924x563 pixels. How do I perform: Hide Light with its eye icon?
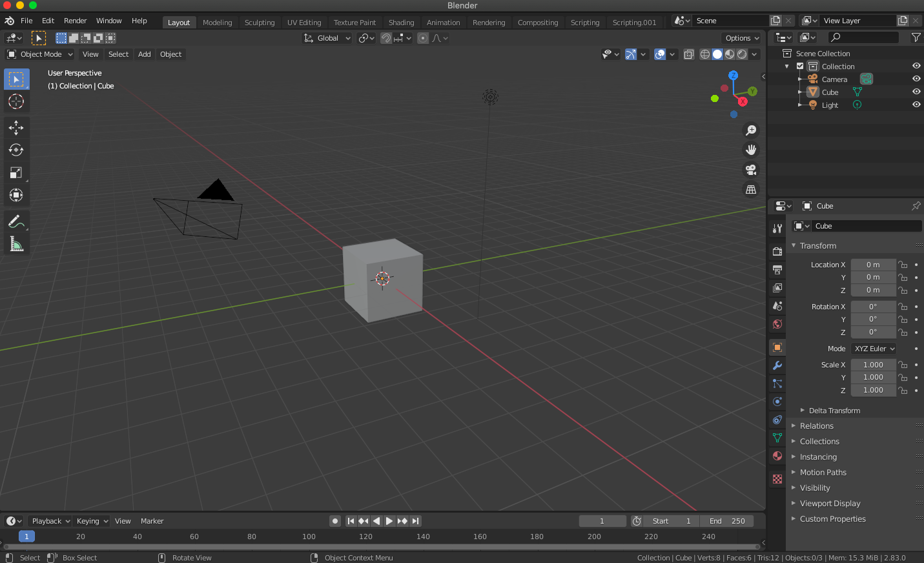[x=916, y=105]
